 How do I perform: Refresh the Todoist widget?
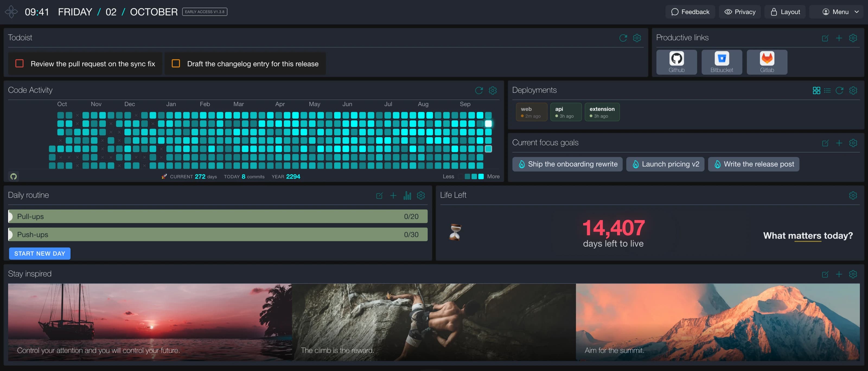623,38
